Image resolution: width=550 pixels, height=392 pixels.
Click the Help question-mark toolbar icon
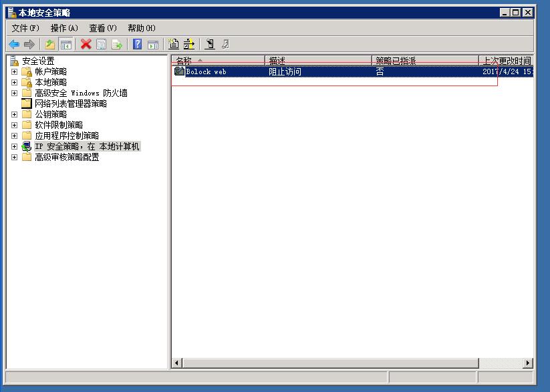[x=136, y=44]
